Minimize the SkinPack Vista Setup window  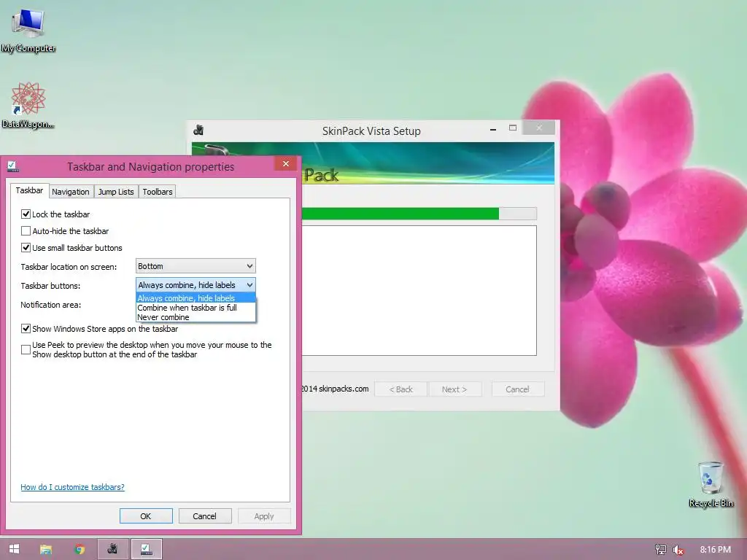493,128
